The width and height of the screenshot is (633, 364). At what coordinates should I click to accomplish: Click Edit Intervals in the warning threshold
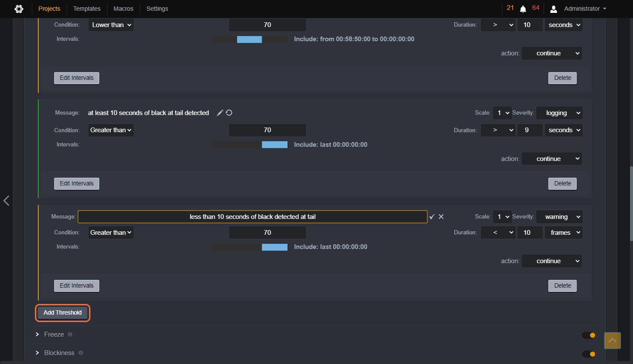pos(76,286)
